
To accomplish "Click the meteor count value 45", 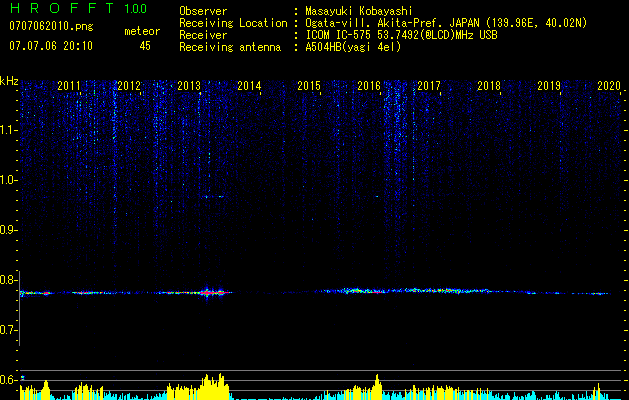I will [145, 46].
